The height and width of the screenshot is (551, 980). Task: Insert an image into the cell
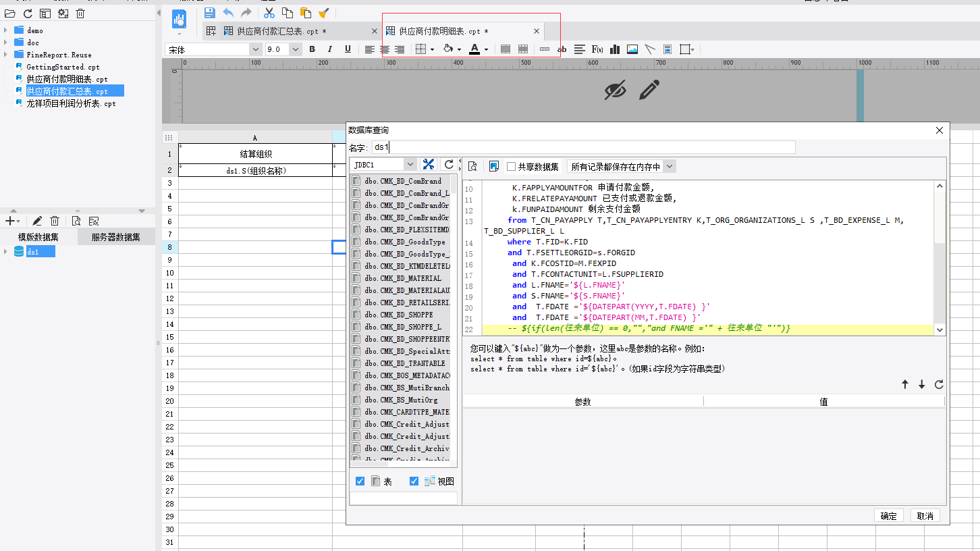point(632,49)
